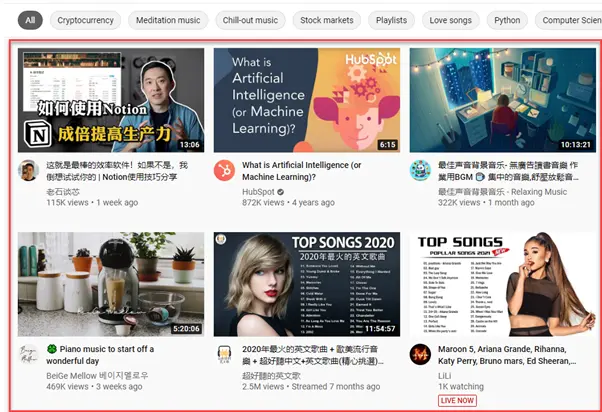Click '469K views • 3 weeks ago' text

tap(94, 387)
